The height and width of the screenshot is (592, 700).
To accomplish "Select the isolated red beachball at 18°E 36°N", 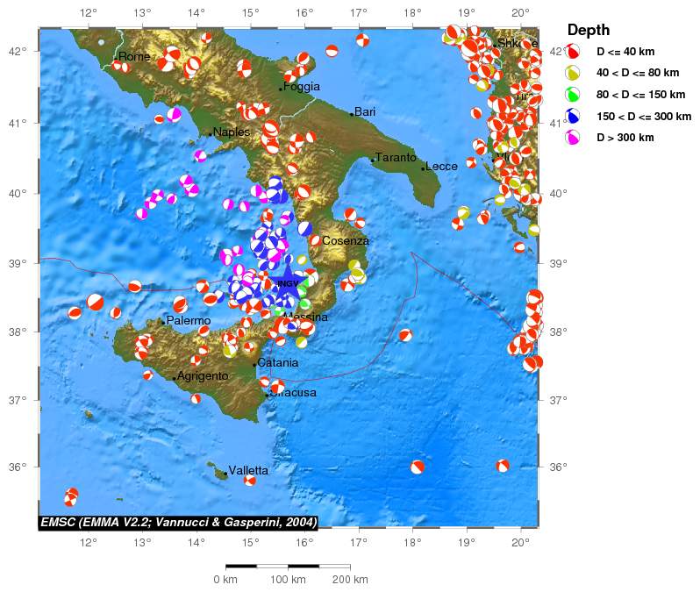I will 418,467.
